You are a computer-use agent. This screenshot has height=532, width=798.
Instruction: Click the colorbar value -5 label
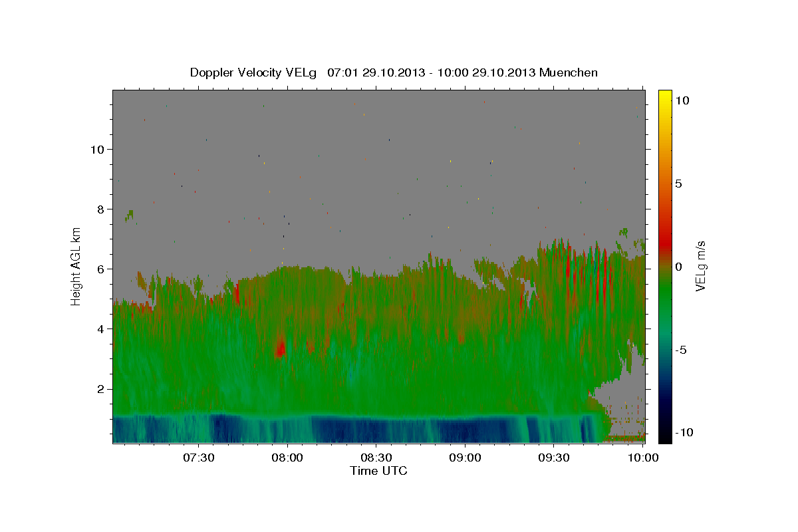click(681, 350)
